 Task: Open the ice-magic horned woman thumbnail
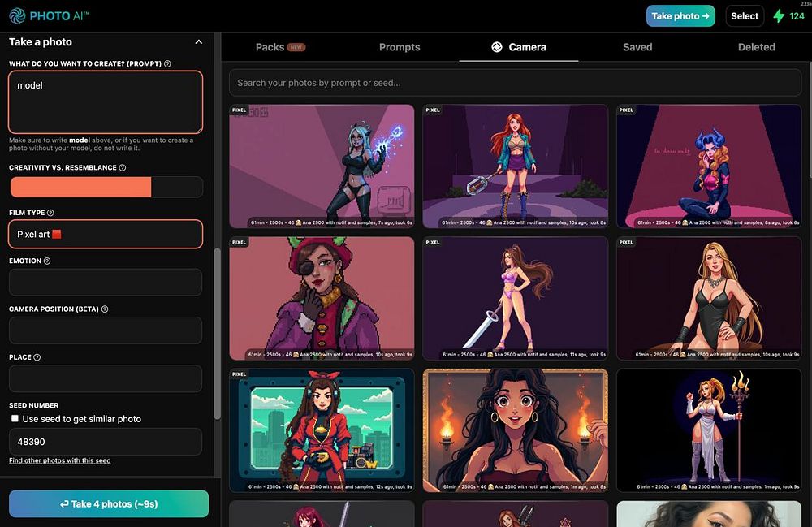click(322, 166)
